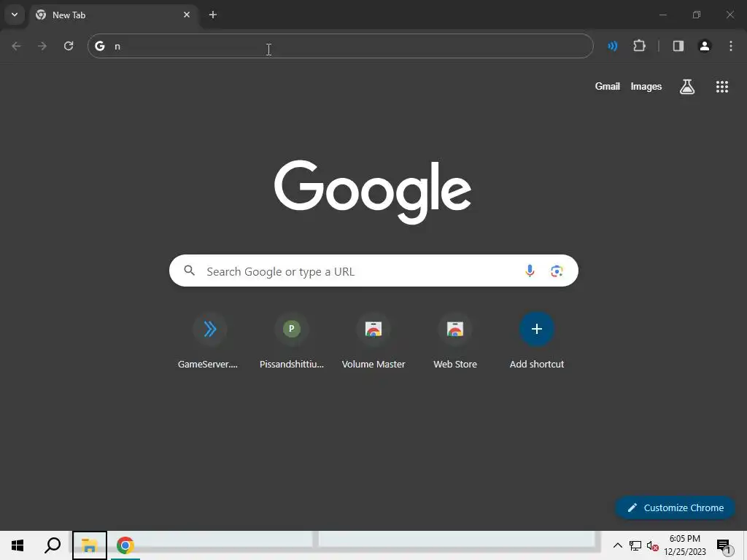Viewport: 747px width, 560px height.
Task: Click the Chrome taskbar icon
Action: tap(125, 545)
